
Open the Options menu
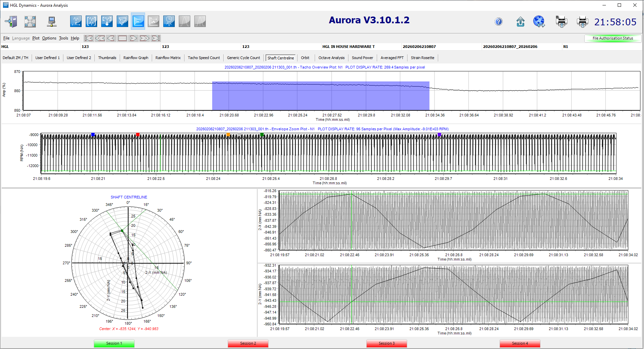coord(49,38)
